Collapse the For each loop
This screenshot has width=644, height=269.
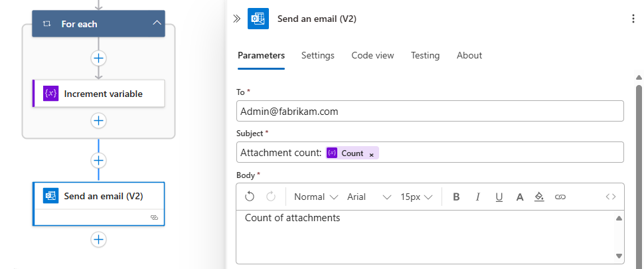pos(157,24)
